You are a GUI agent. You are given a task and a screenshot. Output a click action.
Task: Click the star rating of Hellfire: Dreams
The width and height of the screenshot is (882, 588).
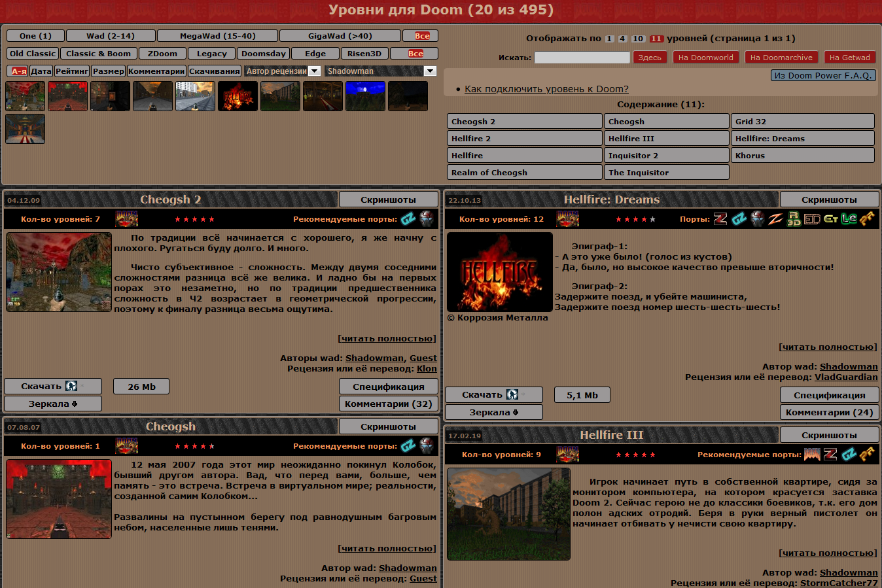[x=635, y=219]
